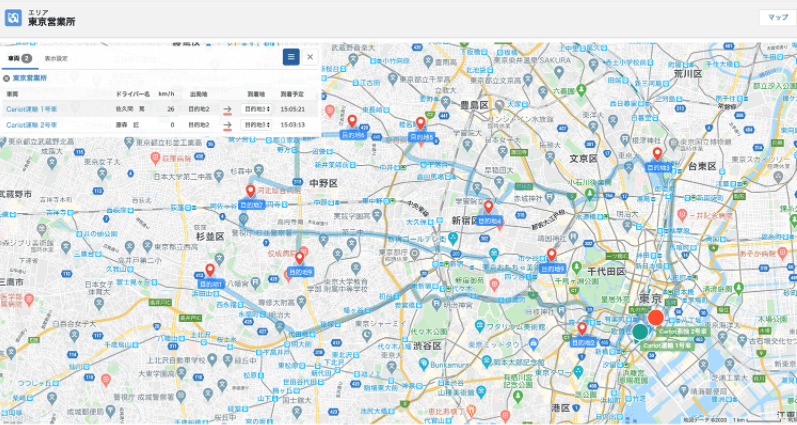Image resolution: width=797 pixels, height=425 pixels.
Task: Click driver name in Cariot運輸 2号車 row
Action: pos(130,125)
